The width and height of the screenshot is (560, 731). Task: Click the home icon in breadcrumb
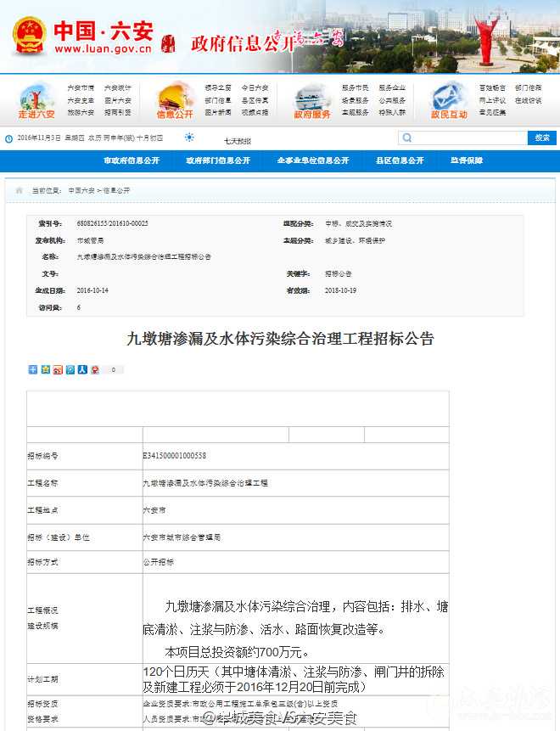[19, 190]
